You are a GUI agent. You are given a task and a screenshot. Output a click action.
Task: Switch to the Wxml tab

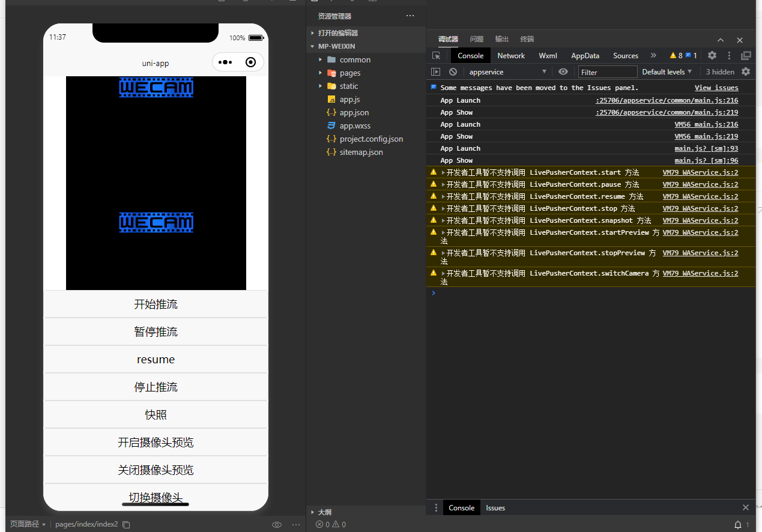tap(548, 55)
